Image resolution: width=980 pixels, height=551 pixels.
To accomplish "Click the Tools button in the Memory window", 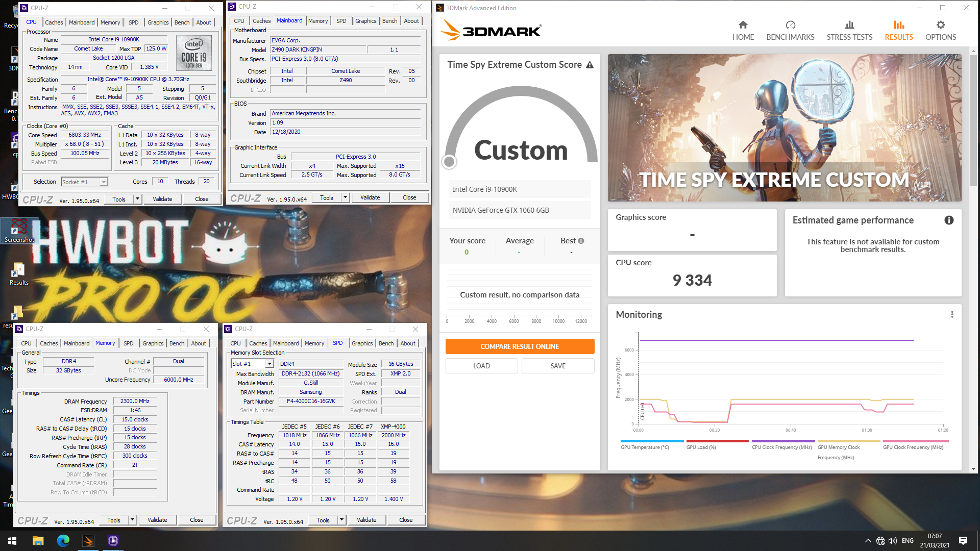I will tap(114, 520).
